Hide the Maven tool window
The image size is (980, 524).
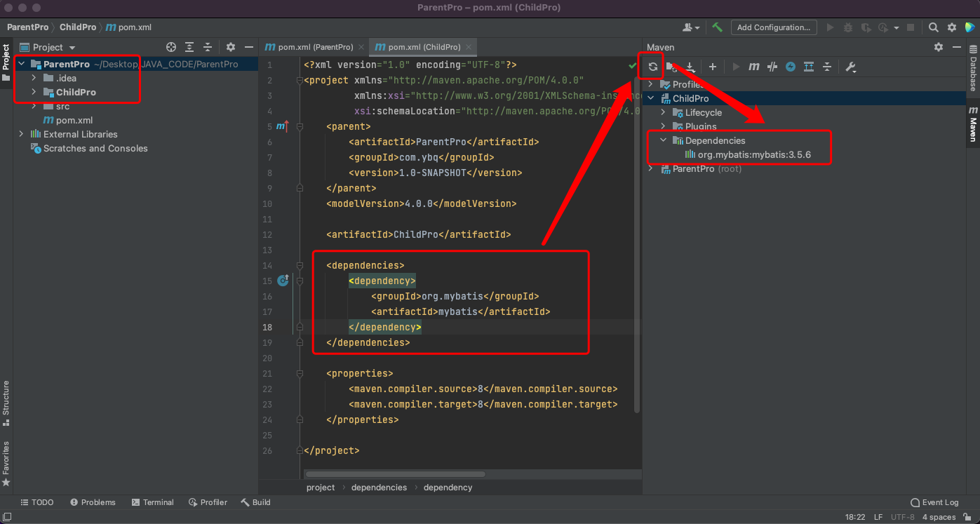[x=956, y=47]
